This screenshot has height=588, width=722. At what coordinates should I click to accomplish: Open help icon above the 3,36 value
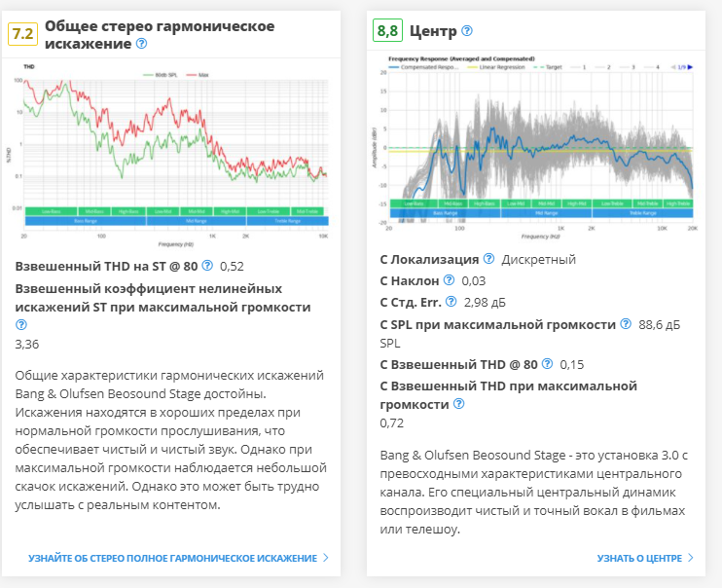(x=21, y=325)
